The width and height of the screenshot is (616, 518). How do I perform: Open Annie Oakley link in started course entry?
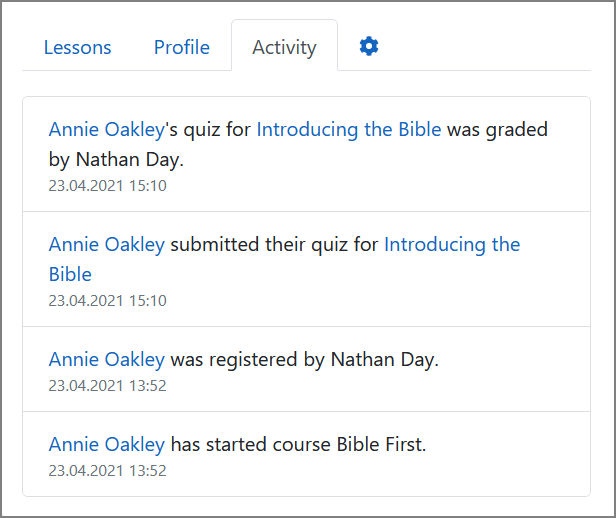106,445
